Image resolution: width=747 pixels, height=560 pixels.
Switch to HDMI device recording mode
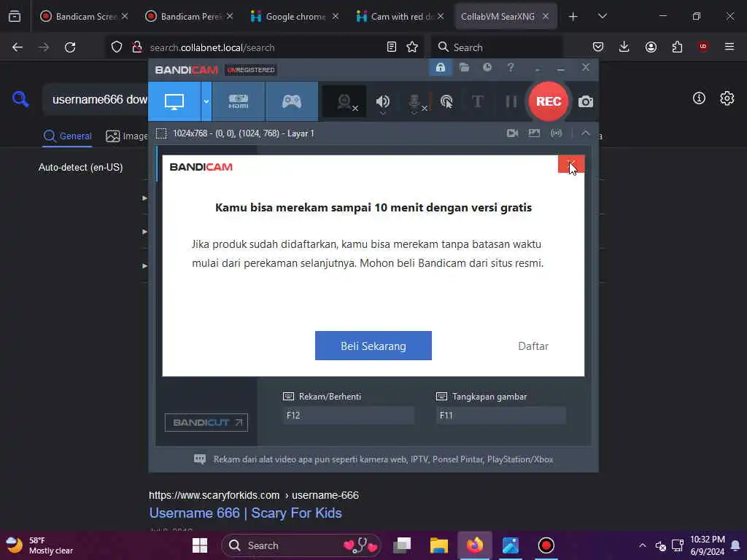[x=239, y=101]
